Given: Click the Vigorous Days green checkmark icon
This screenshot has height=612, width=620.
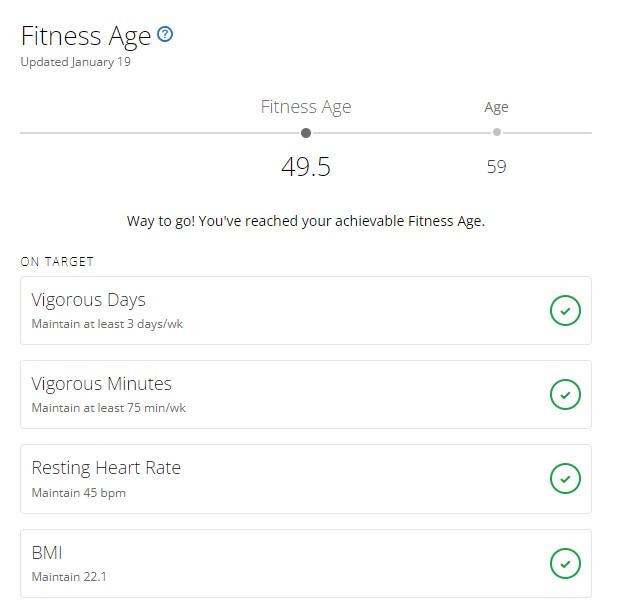Looking at the screenshot, I should tap(565, 310).
